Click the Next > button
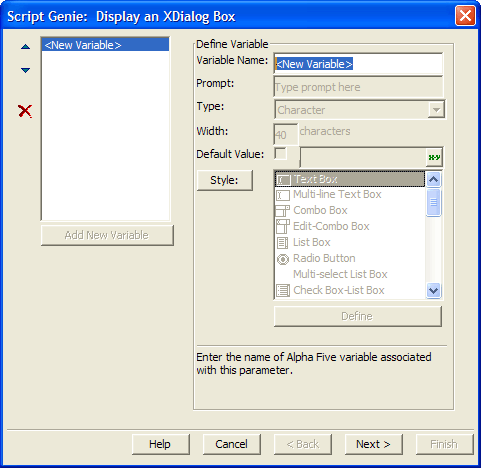This screenshot has width=481, height=468. 374,444
